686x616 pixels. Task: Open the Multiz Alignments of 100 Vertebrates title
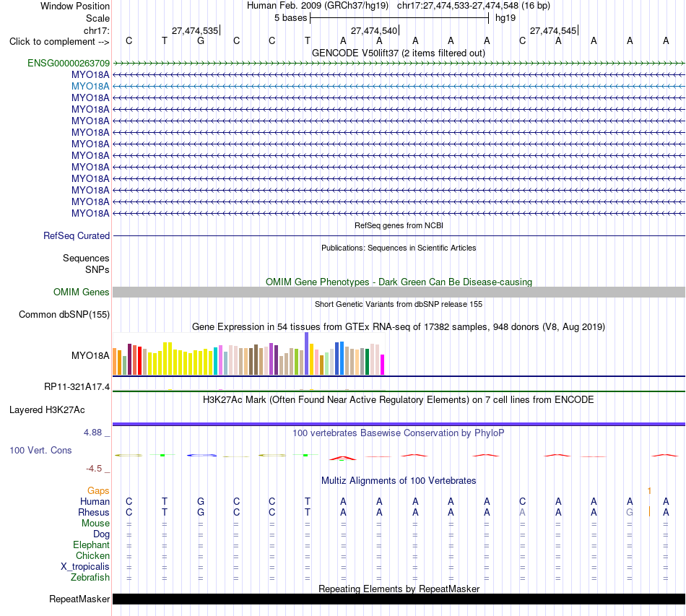pos(399,481)
